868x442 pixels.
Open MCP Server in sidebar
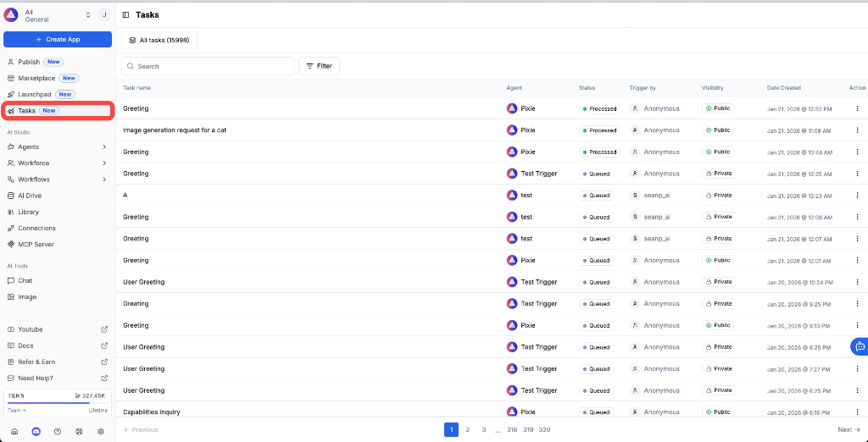point(58,244)
